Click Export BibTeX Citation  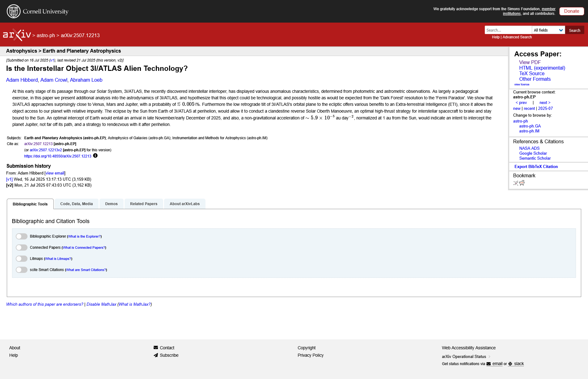pos(536,166)
